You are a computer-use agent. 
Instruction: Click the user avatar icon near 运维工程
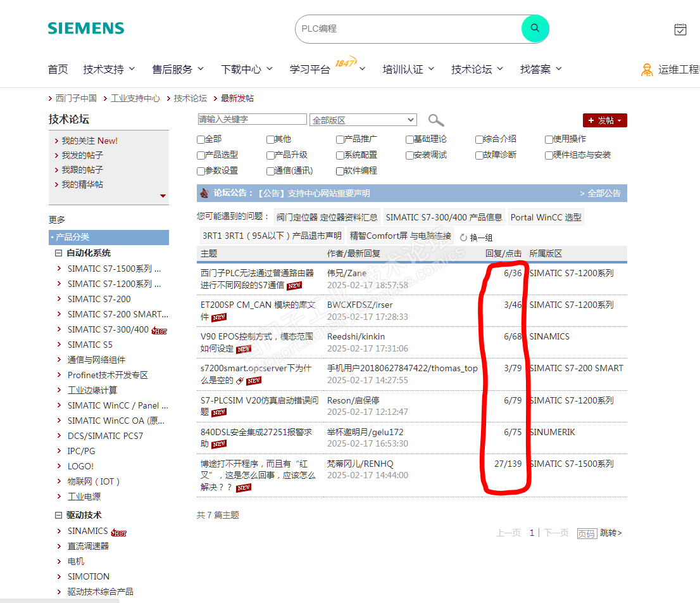click(x=647, y=70)
